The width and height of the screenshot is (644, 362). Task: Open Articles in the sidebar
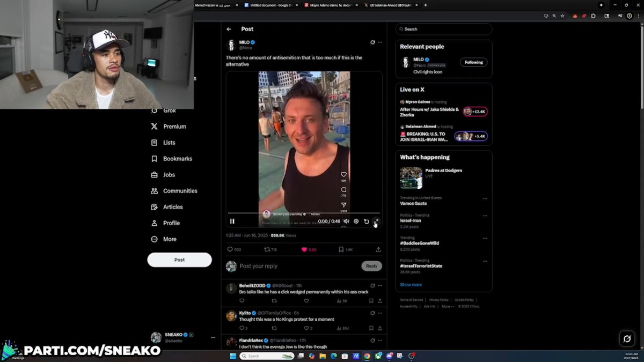click(167, 207)
